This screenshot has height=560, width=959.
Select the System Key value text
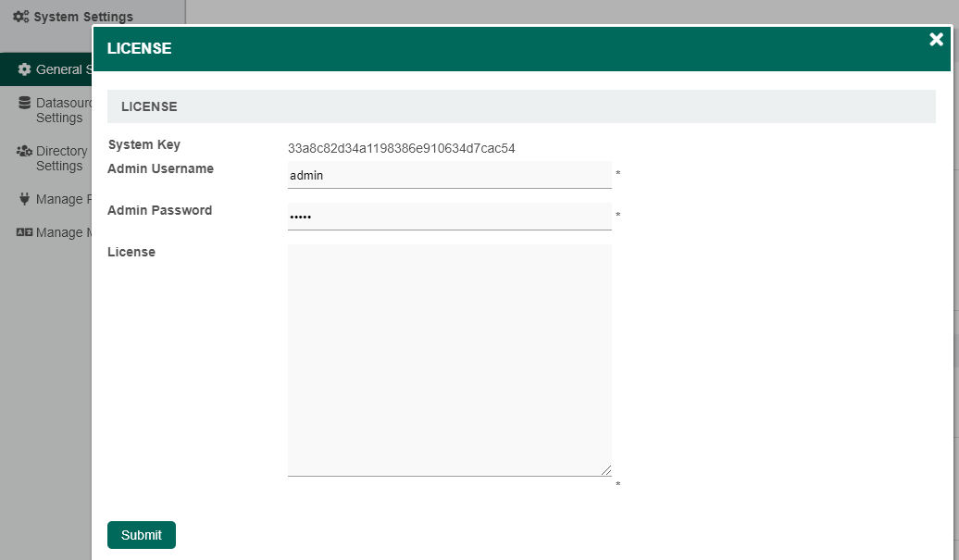401,148
